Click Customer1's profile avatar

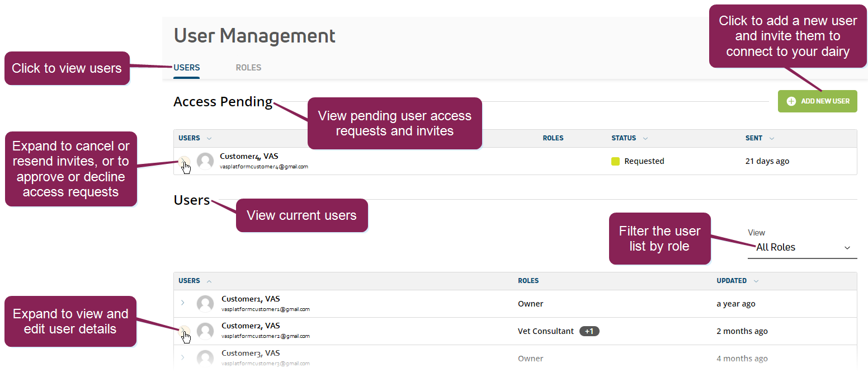point(205,303)
